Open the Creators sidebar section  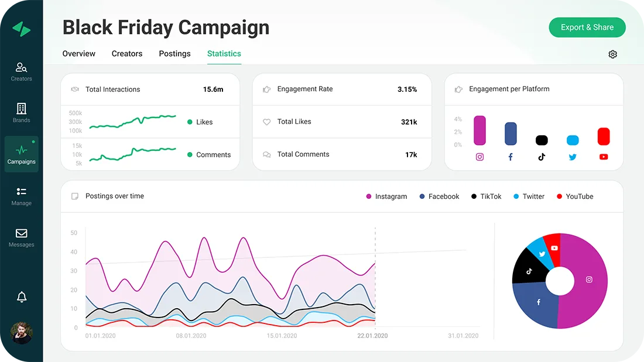pyautogui.click(x=22, y=71)
